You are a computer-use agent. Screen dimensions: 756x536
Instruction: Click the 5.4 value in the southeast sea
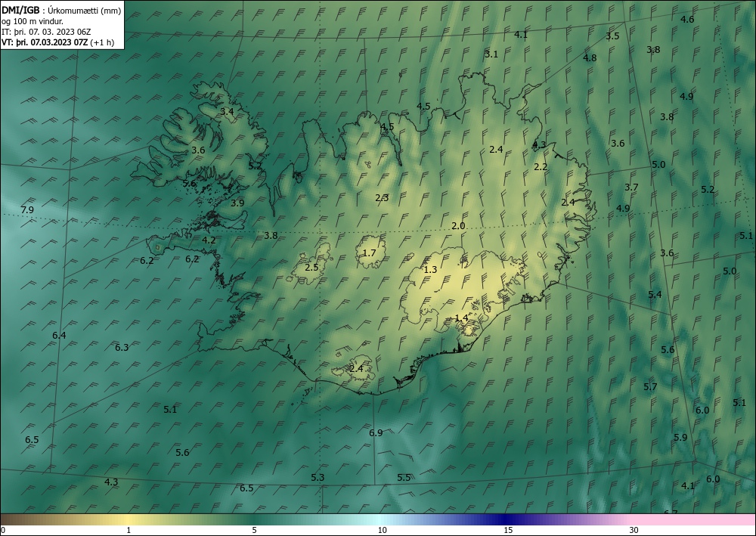click(655, 295)
